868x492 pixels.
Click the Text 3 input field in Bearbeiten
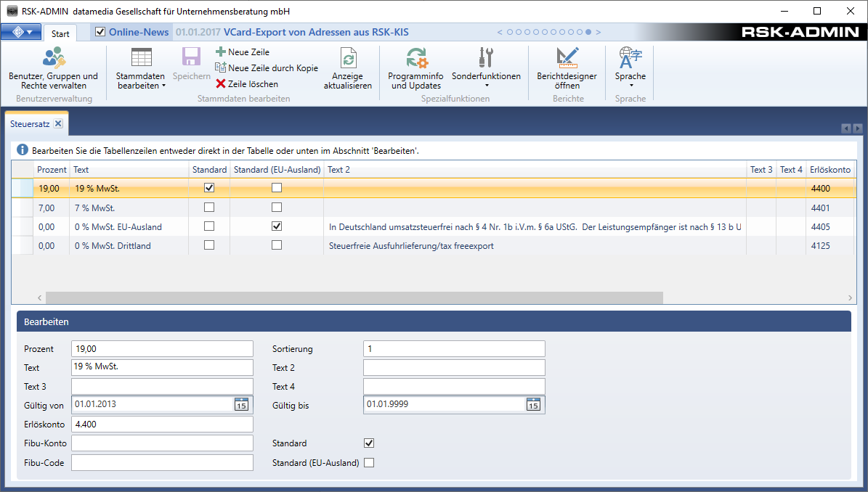click(162, 386)
